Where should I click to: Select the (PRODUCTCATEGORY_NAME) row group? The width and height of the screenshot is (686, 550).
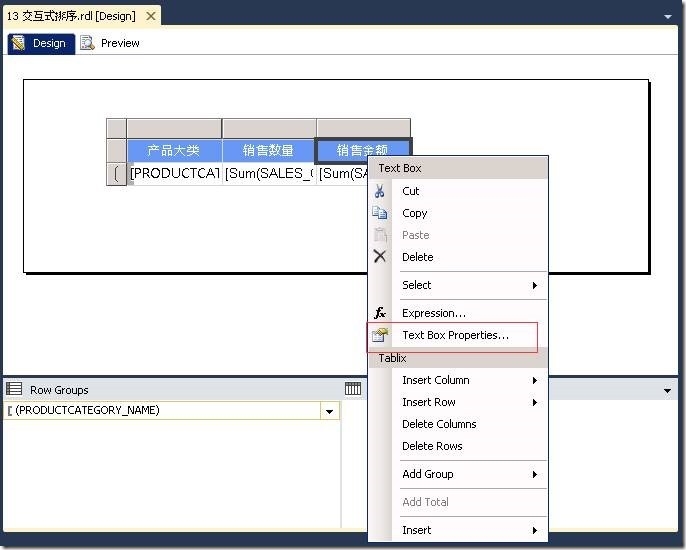click(172, 411)
